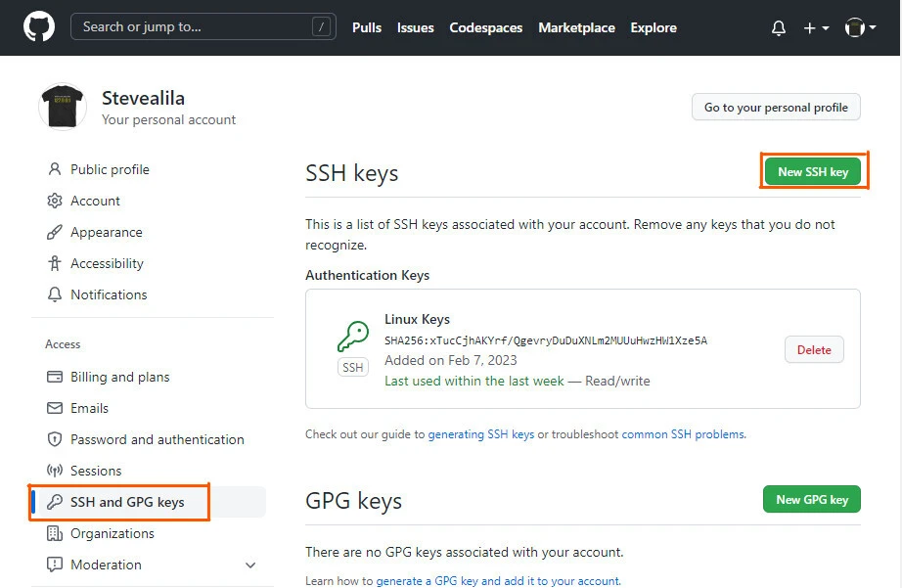Click the GitHub logo icon

pos(39,27)
